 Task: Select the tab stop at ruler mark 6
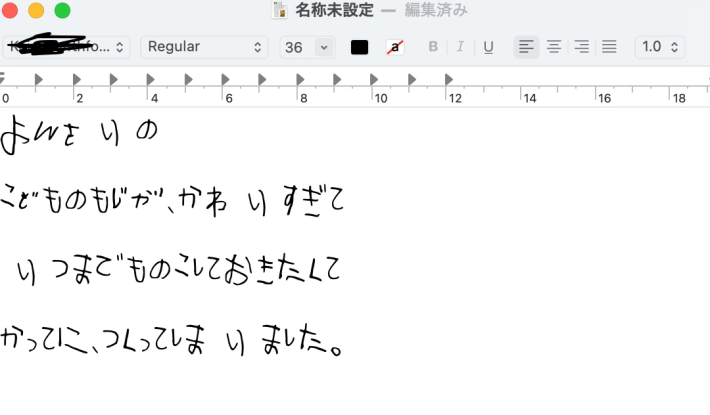pyautogui.click(x=225, y=80)
